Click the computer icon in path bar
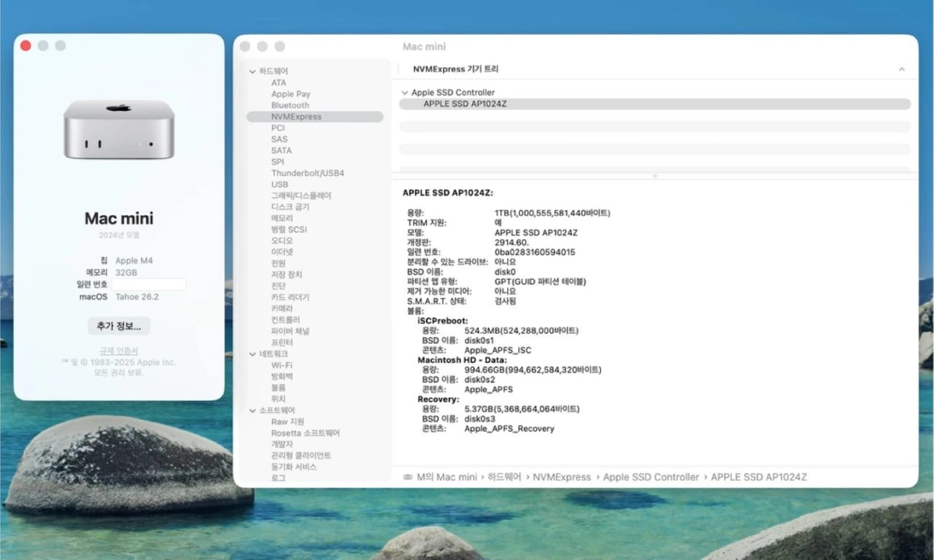This screenshot has width=934, height=560. click(x=408, y=477)
